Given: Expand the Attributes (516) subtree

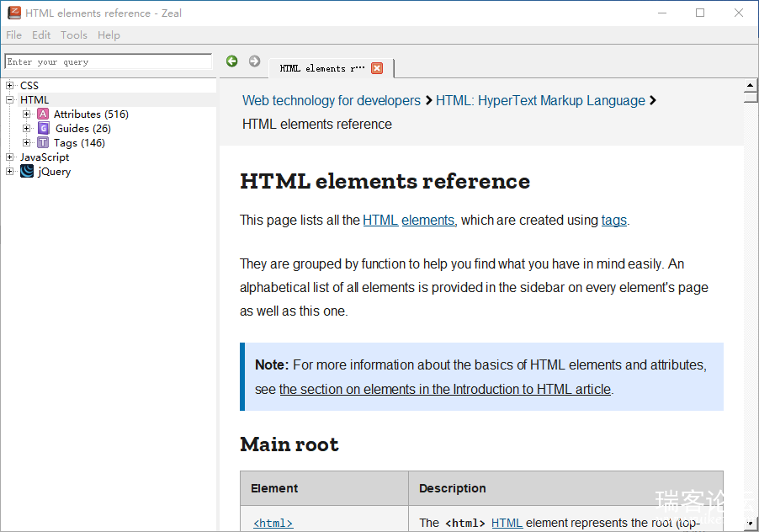Looking at the screenshot, I should point(27,114).
